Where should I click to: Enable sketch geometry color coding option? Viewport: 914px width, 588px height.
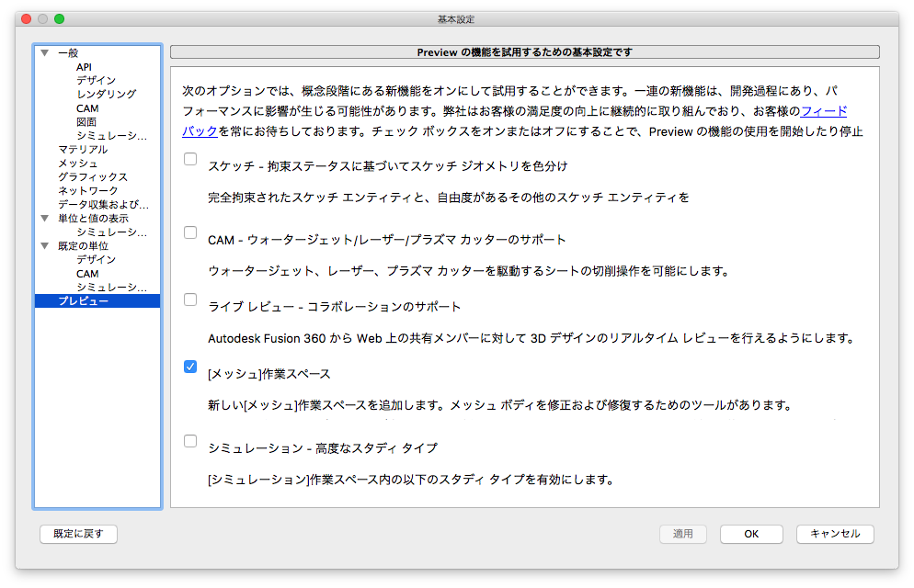190,158
